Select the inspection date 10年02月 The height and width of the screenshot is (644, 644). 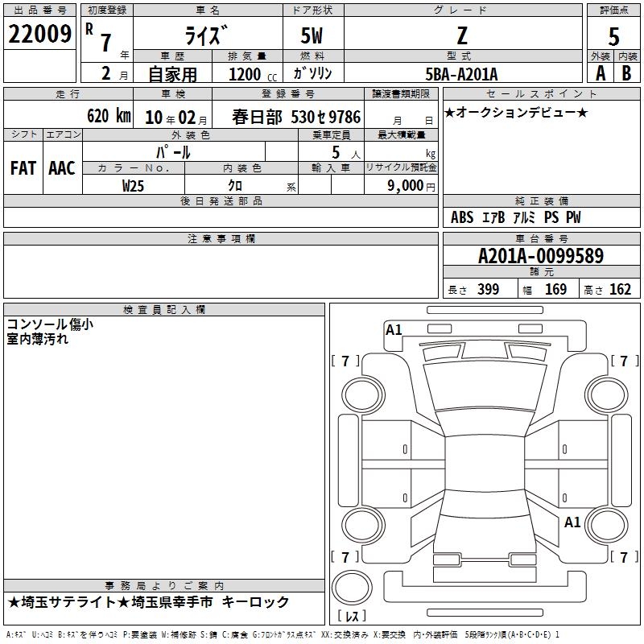pos(176,118)
